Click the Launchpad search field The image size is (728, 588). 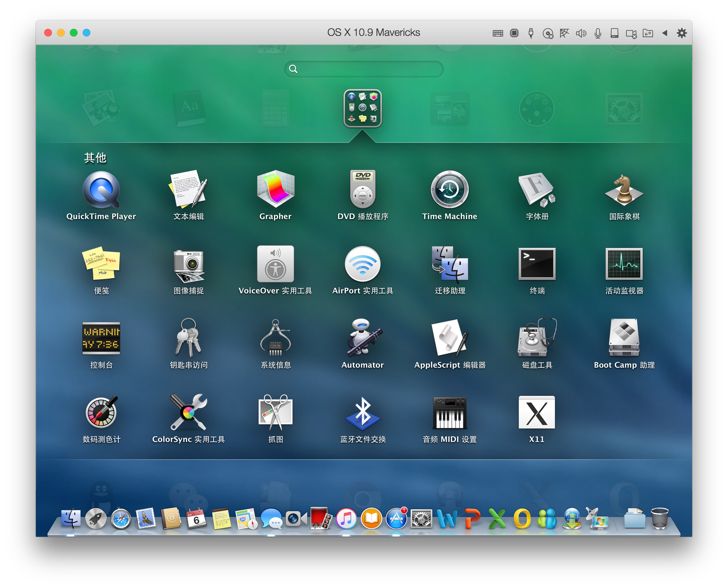click(364, 69)
